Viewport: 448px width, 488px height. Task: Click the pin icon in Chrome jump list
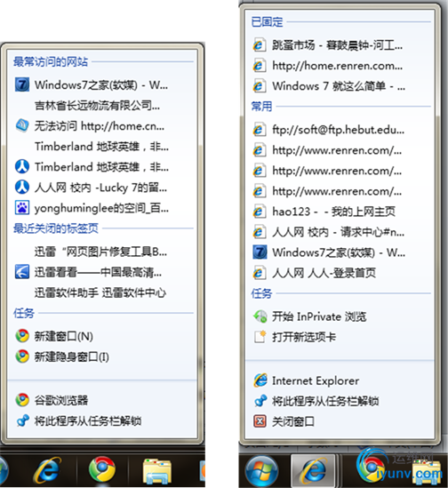23,420
